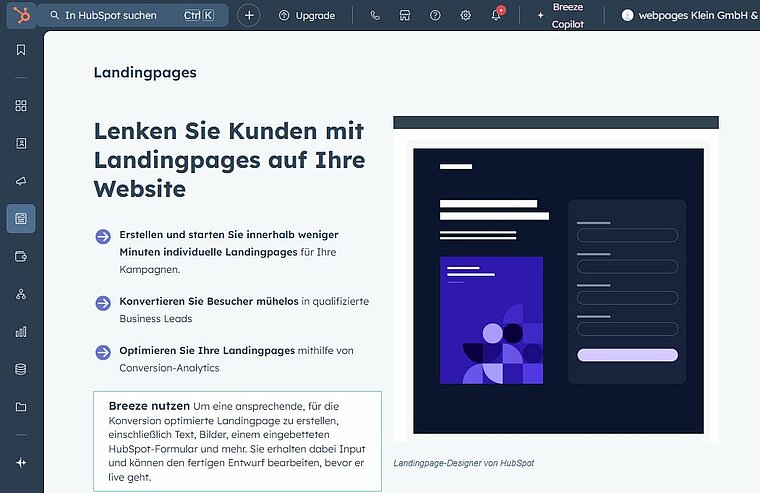Click the HubSpot sprocket logo
The width and height of the screenshot is (760, 493).
[21, 15]
